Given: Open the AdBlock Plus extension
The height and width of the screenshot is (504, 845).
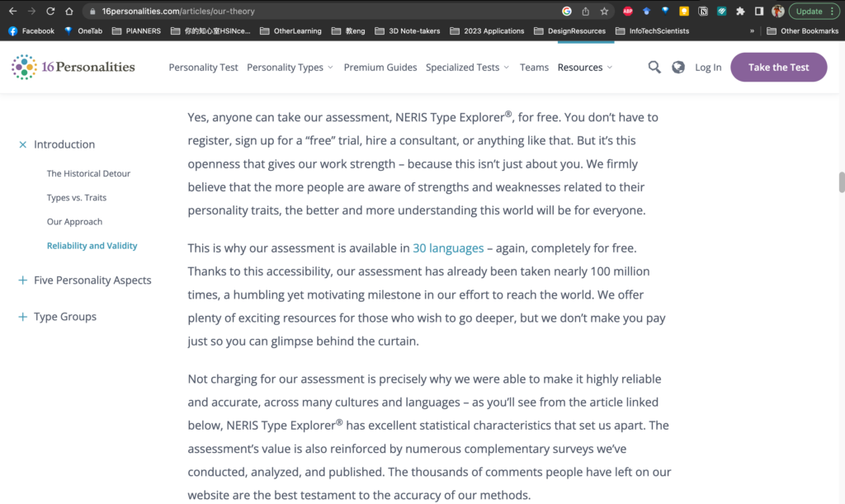Looking at the screenshot, I should click(628, 12).
